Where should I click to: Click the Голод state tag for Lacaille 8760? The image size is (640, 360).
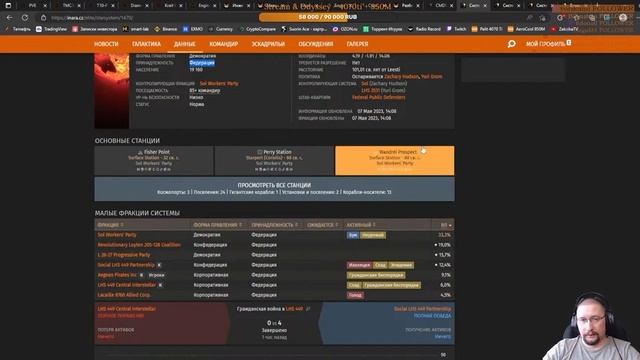355,295
